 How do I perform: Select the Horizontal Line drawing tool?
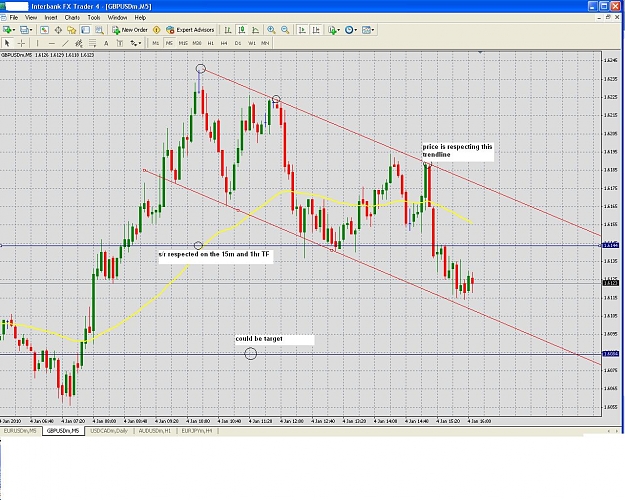(x=51, y=43)
